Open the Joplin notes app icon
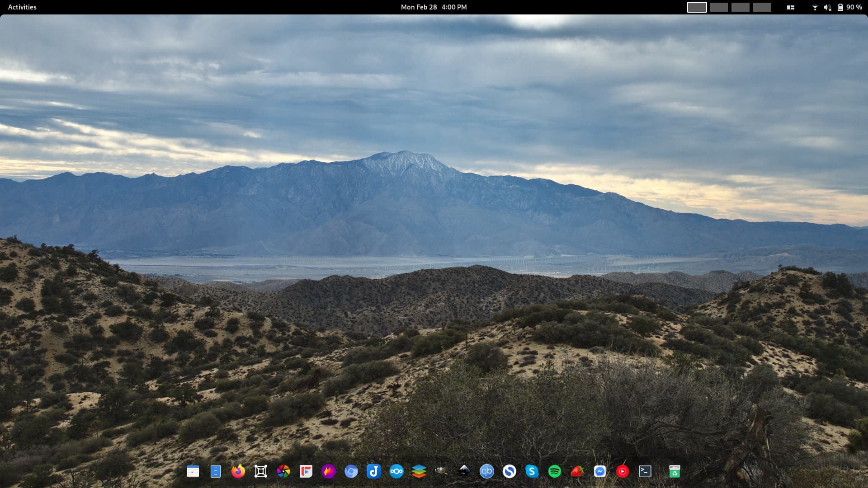 (374, 471)
